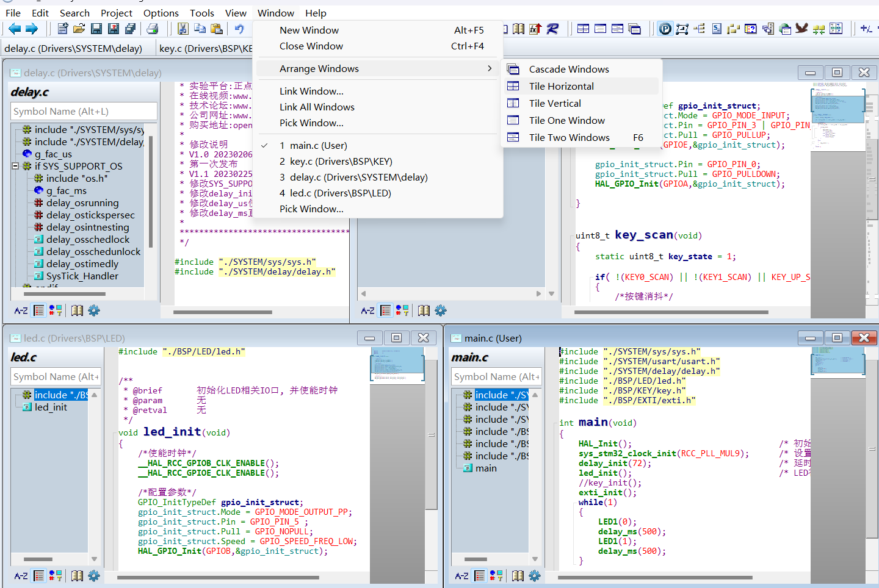Click the scissors Cut icon
Screen dimensions: 879x588
pyautogui.click(x=183, y=28)
